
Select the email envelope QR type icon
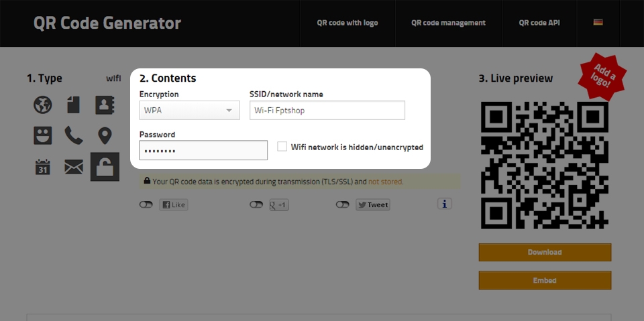(x=74, y=167)
